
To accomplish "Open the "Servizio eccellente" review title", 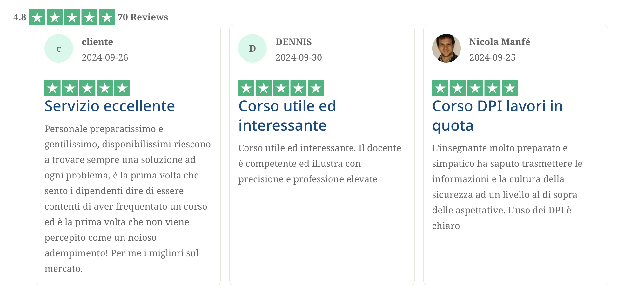I will 110,106.
